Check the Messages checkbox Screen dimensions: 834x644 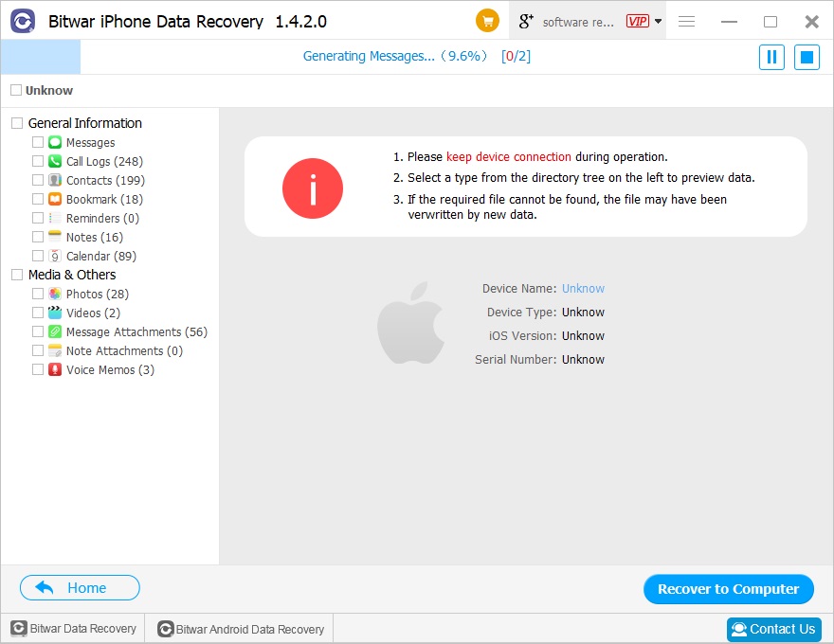(x=38, y=142)
